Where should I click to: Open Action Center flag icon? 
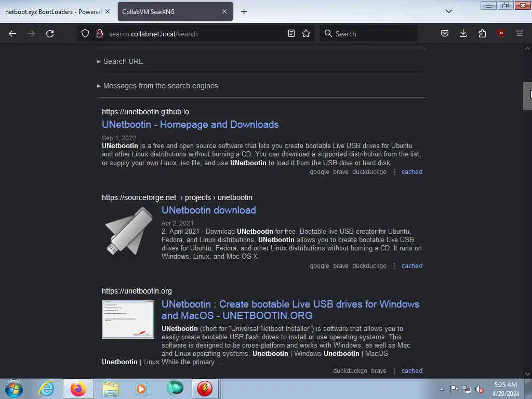tap(454, 389)
